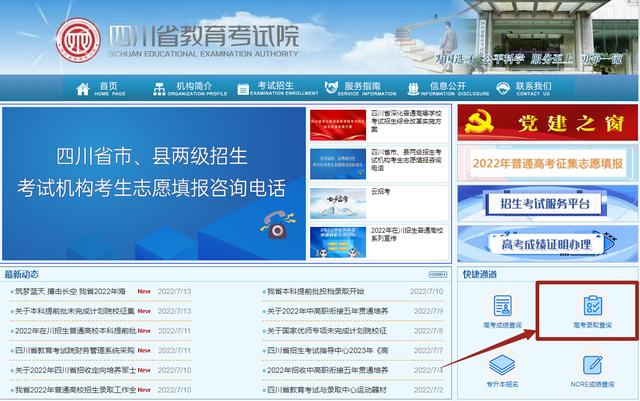Viewport: 640px width, 401px height.
Task: Select the blue 志愿填报咨询电话 thumbnail
Action: (338, 164)
